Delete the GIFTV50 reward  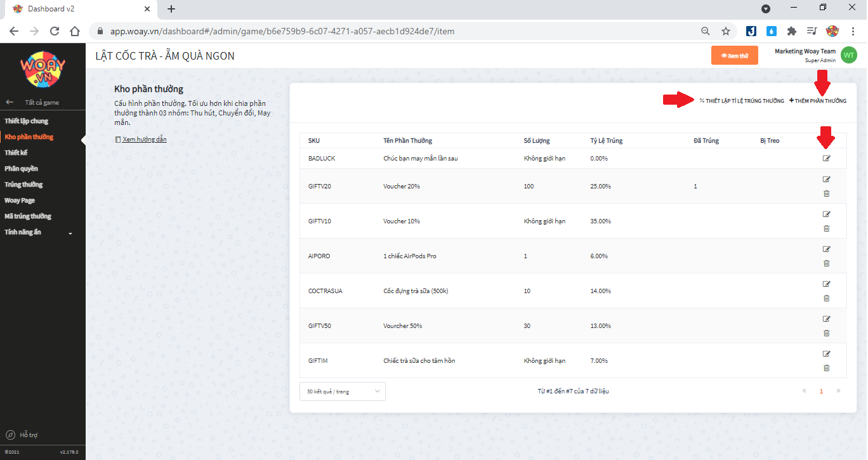[x=826, y=333]
